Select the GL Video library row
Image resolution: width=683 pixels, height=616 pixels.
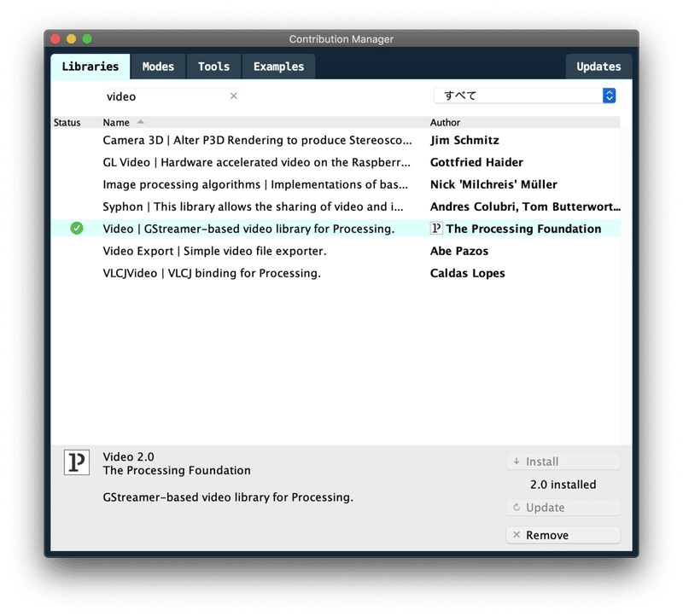336,162
